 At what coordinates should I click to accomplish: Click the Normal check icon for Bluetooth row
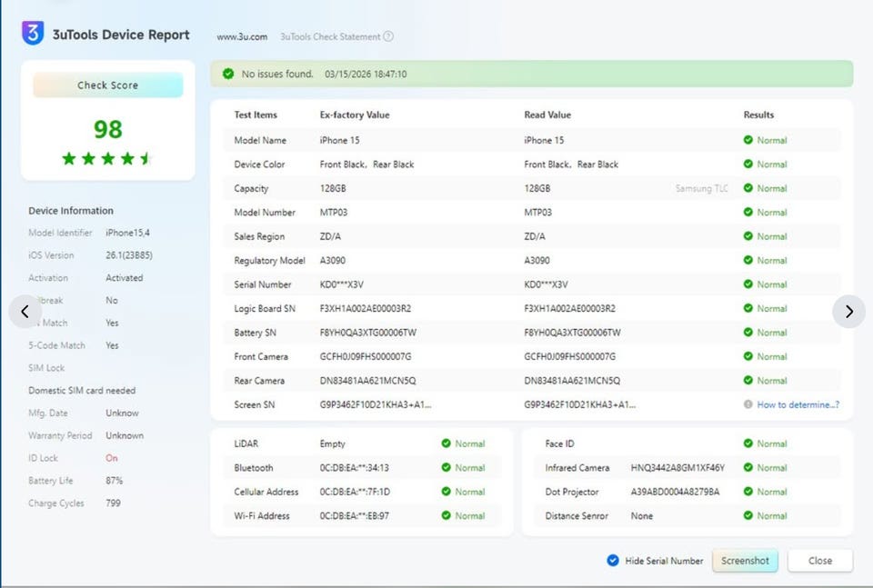(446, 468)
